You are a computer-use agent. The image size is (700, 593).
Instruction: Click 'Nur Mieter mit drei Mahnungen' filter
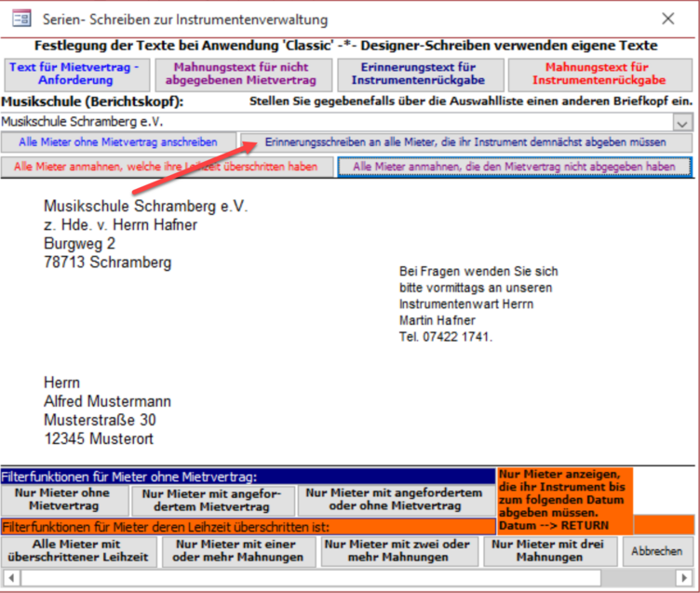tap(549, 551)
